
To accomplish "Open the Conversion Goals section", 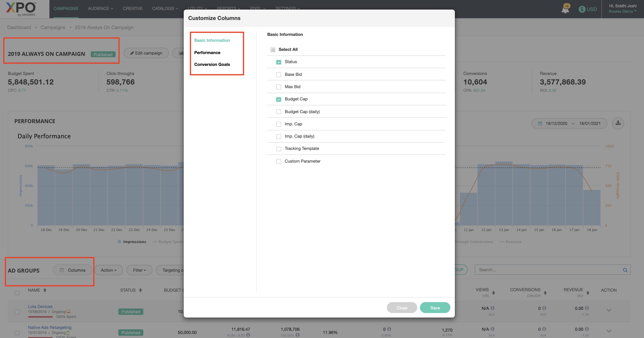I will click(212, 64).
